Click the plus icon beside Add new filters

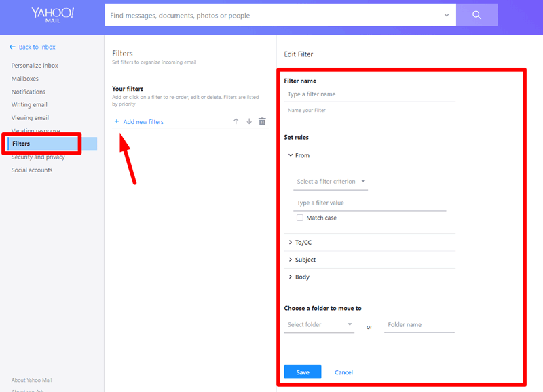point(115,121)
